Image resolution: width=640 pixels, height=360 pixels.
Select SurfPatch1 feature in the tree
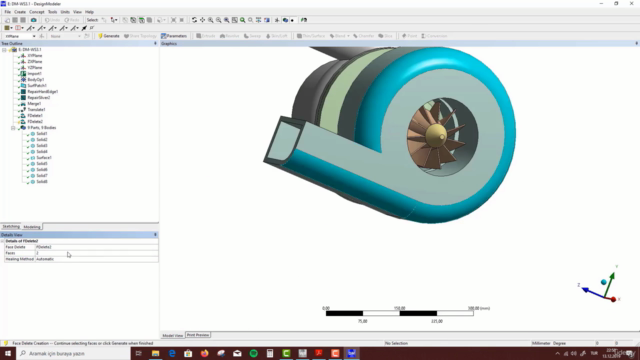pos(37,86)
